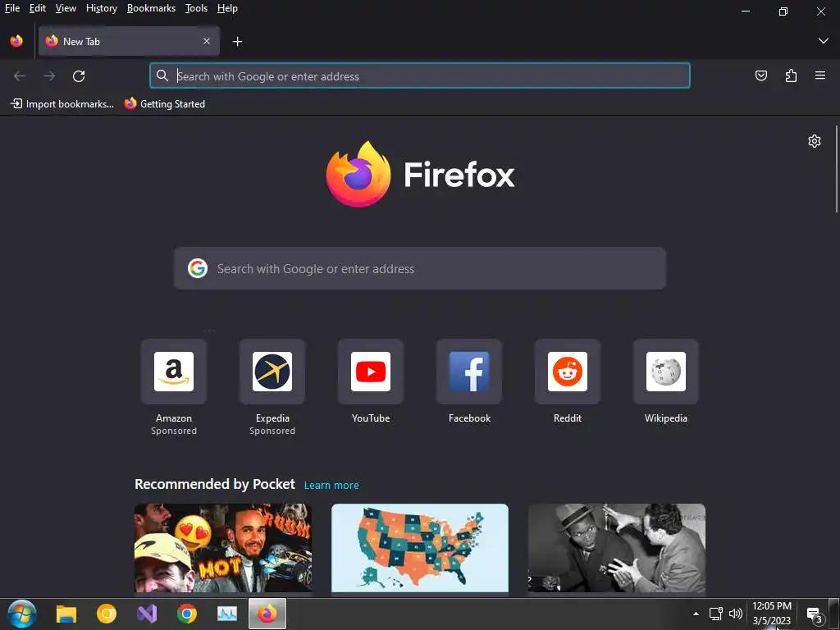Open Visual Studio from taskbar
840x630 pixels.
[x=147, y=614]
